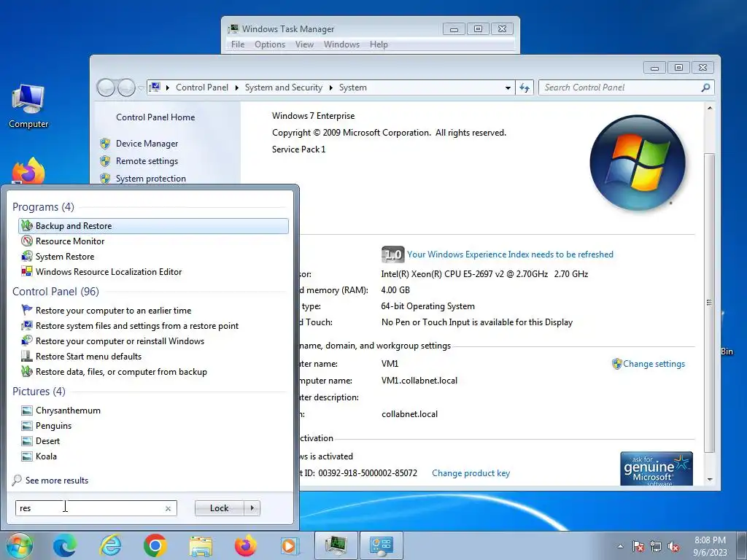Click the muted volume tray icon
This screenshot has width=747, height=560.
673,546
